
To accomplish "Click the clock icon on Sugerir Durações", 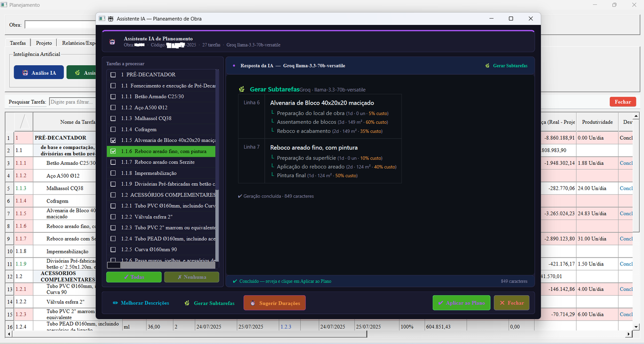I will click(x=253, y=303).
